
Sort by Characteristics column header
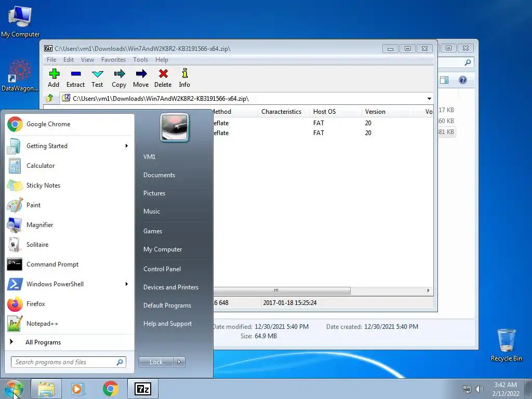[x=284, y=112]
